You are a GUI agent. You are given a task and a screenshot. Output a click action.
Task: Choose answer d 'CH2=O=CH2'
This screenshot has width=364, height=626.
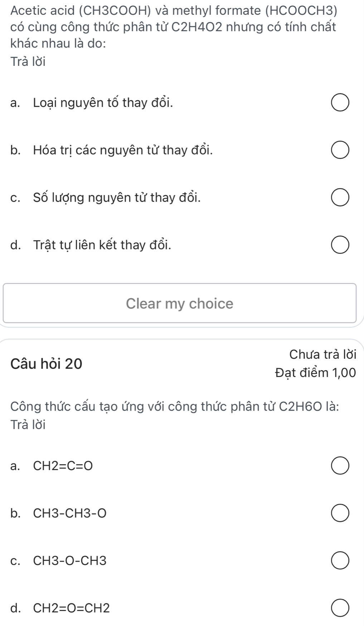click(340, 606)
